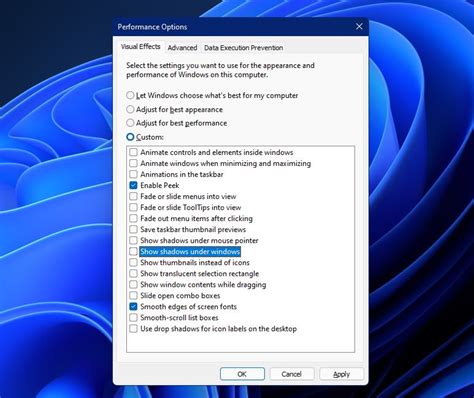The width and height of the screenshot is (474, 398).
Task: Check Slide open combo boxes
Action: point(133,295)
